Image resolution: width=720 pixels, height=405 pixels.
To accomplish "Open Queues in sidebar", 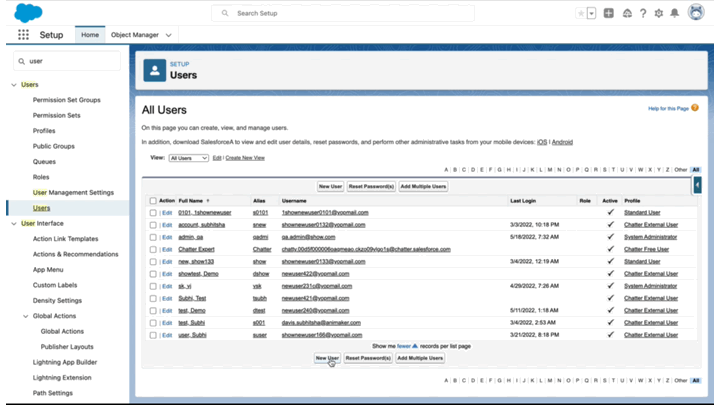I will click(44, 162).
